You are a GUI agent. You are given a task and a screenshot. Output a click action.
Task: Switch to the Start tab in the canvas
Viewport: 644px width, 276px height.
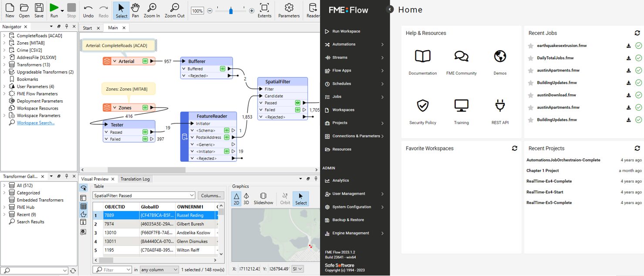(x=88, y=27)
